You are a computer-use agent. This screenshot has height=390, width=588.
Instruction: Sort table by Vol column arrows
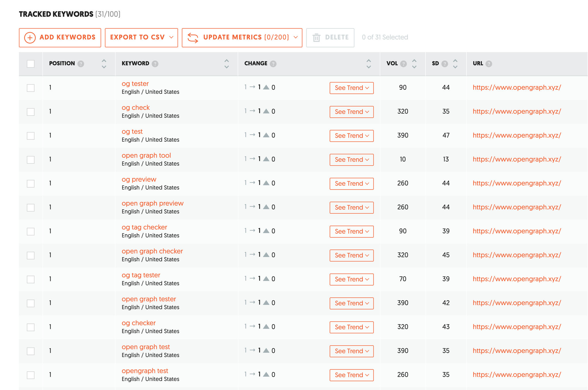tap(414, 64)
